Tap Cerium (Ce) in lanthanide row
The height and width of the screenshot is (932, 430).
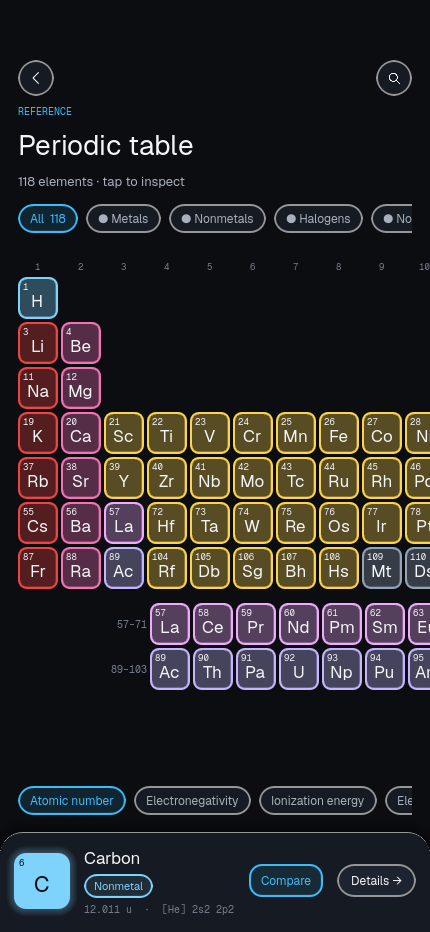[213, 624]
